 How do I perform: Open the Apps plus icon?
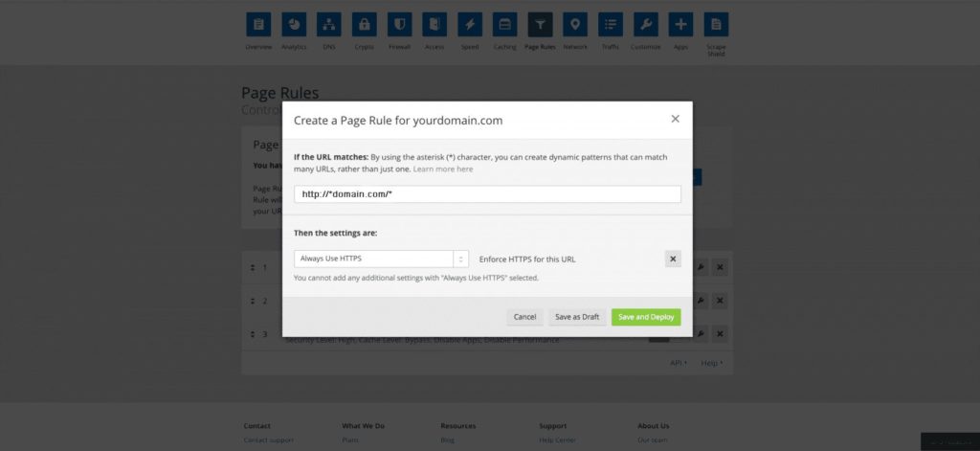pos(680,24)
